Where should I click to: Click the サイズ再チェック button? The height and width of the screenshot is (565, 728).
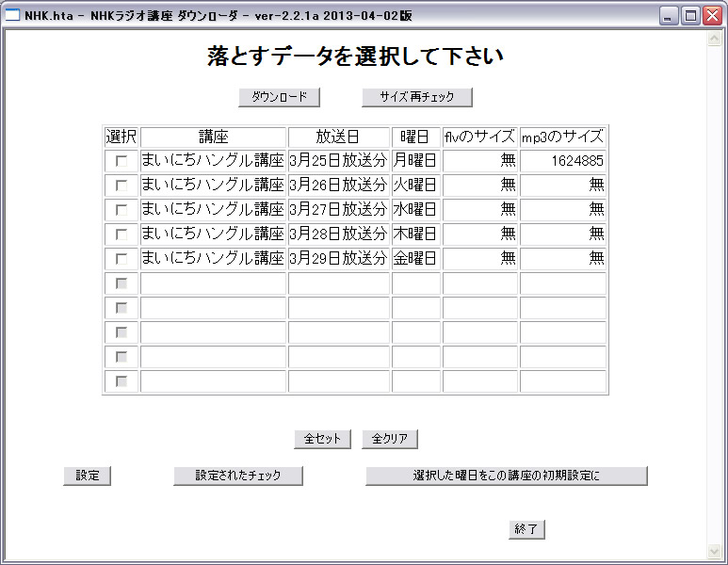(417, 97)
